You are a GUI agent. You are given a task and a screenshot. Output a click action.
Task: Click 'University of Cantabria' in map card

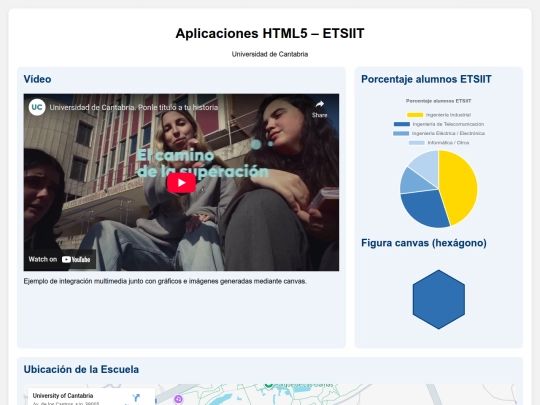pyautogui.click(x=63, y=395)
